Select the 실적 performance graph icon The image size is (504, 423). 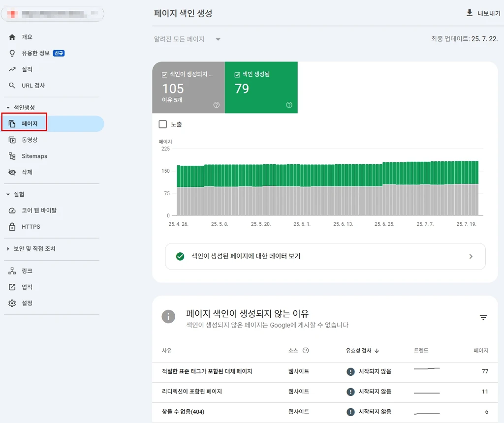click(12, 69)
